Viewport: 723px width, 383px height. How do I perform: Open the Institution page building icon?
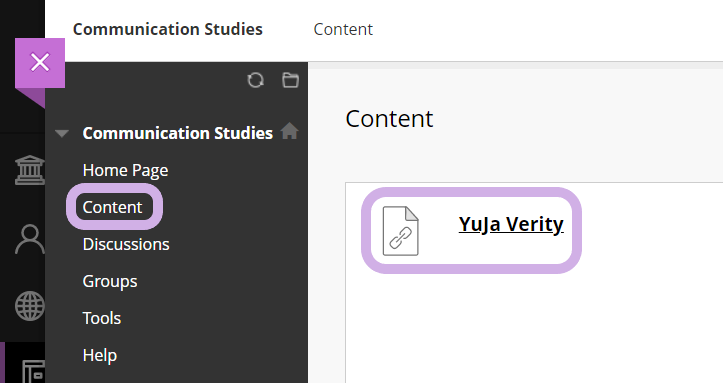(30, 170)
